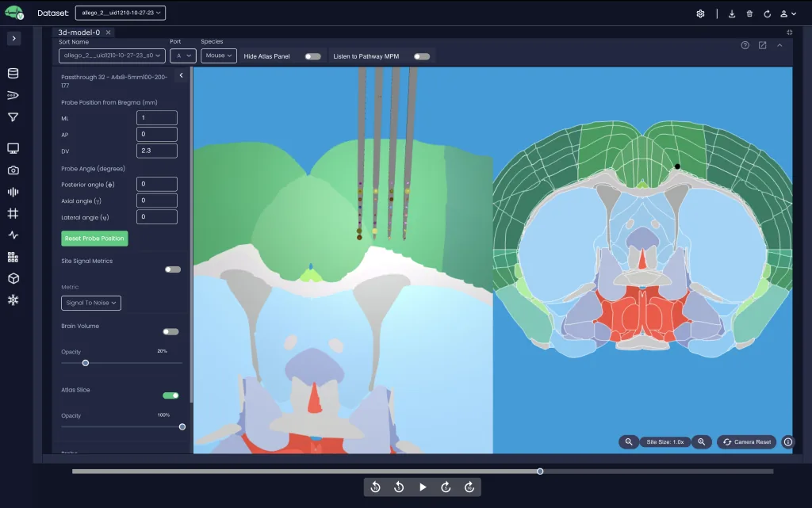Click the download icon in the top bar

pos(732,14)
